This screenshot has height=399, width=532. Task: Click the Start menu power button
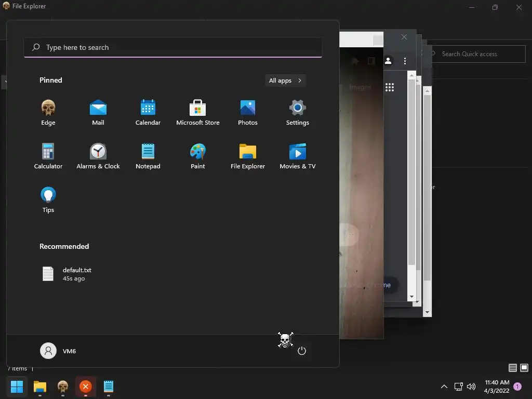point(302,351)
